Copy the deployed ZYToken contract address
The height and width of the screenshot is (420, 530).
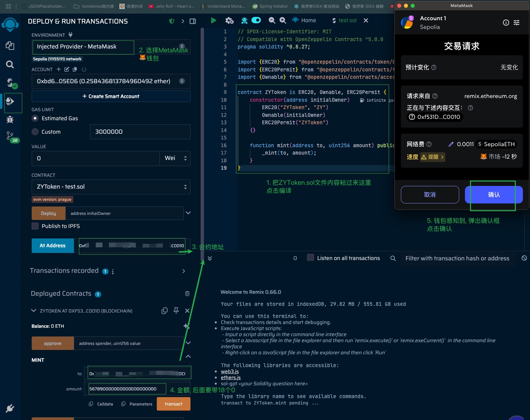coord(165,311)
